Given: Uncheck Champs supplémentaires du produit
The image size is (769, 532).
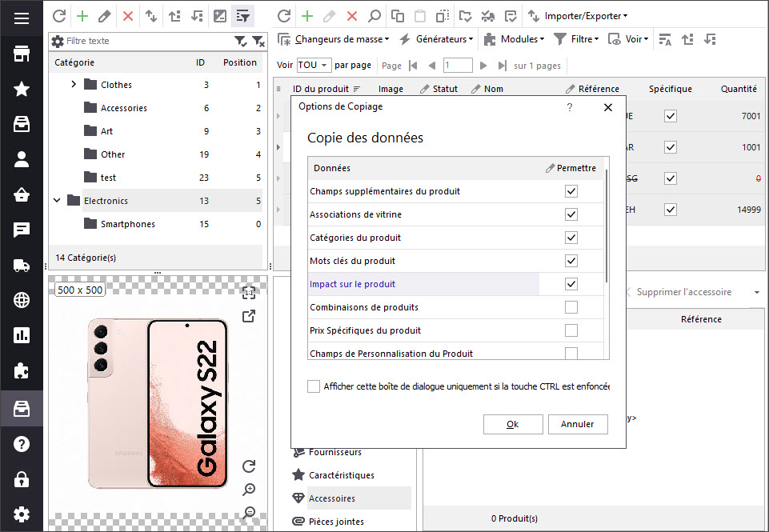Looking at the screenshot, I should 571,191.
